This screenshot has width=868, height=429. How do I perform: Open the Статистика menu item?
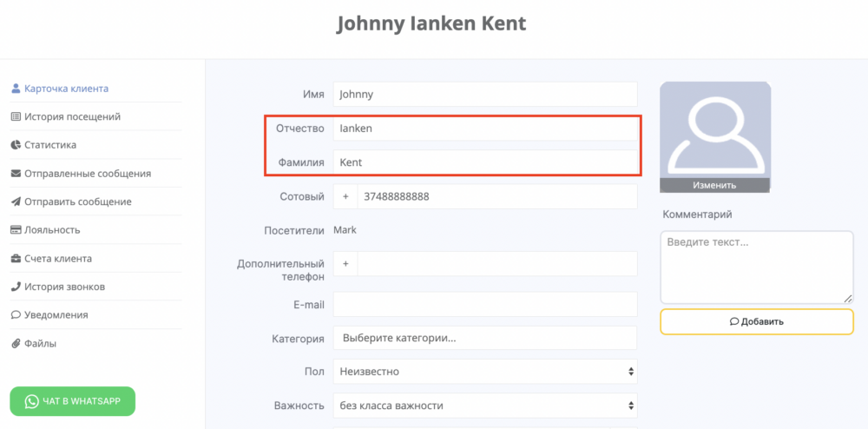tap(50, 145)
